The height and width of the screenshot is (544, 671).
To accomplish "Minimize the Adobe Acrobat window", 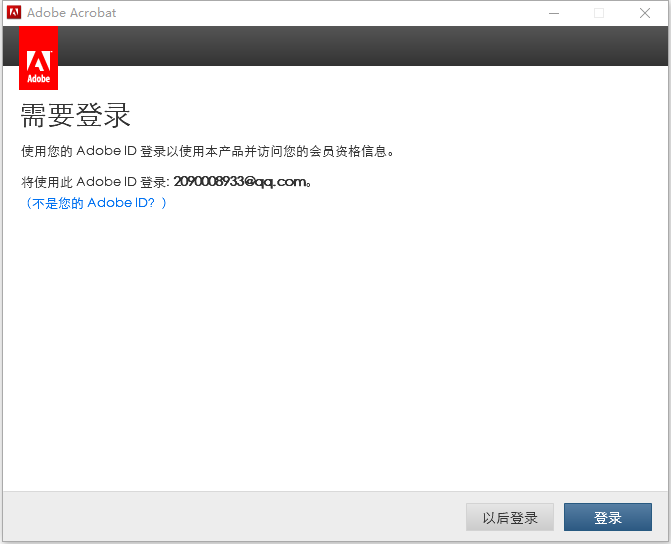I will click(554, 13).
